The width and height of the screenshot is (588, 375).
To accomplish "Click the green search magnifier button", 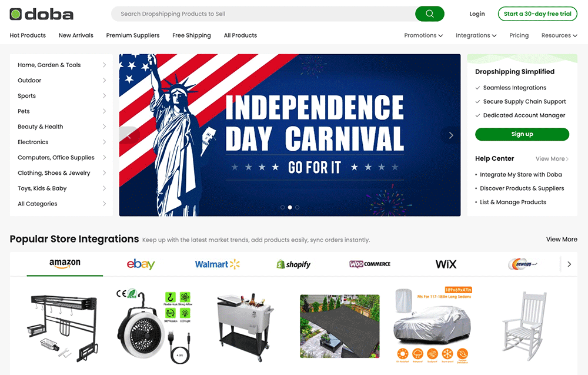I will [x=429, y=14].
